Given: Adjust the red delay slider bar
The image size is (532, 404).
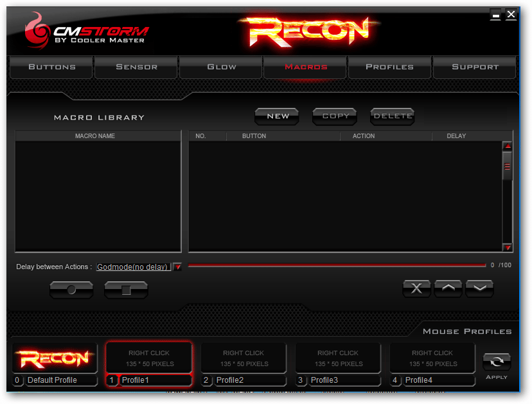Looking at the screenshot, I should (x=337, y=265).
